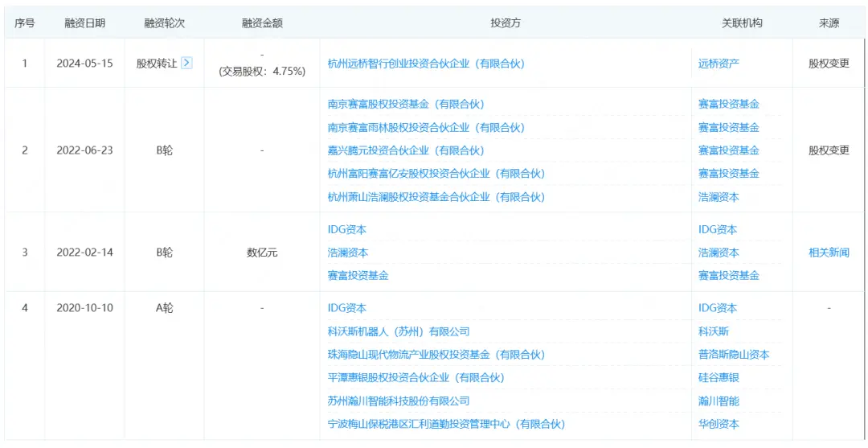
Task: Click the 数亿元 amount cell
Action: click(262, 253)
